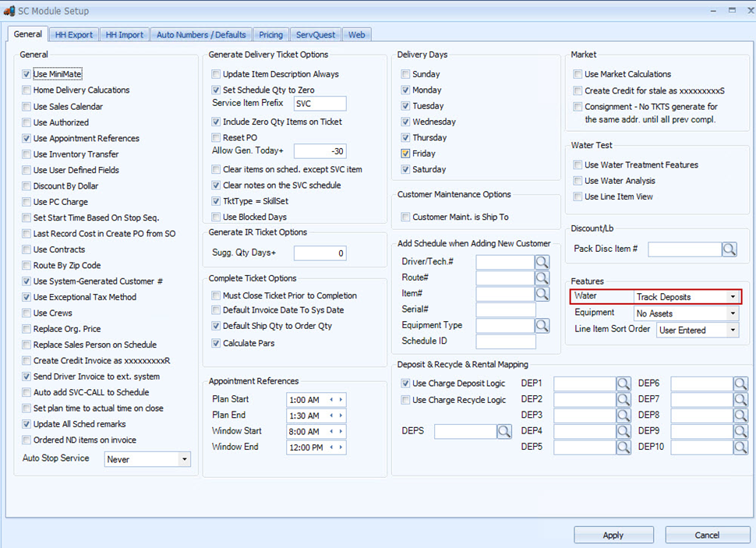Open the Water Track Deposits dropdown
The image size is (756, 548).
[733, 297]
